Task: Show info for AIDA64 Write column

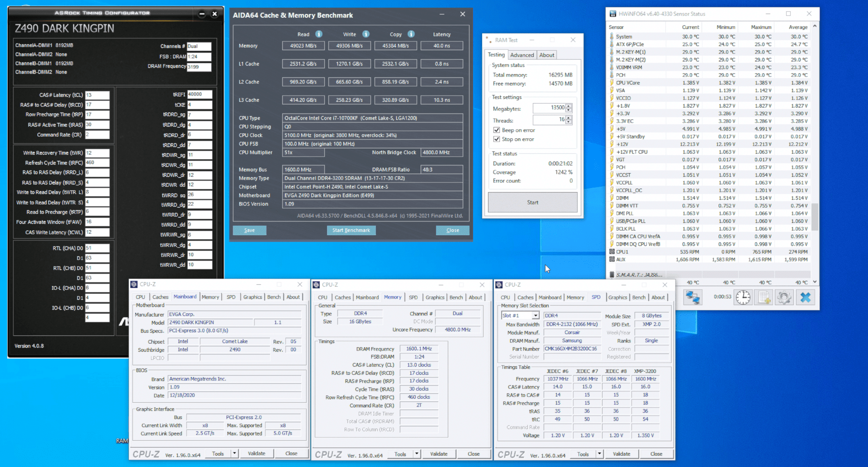Action: pos(366,34)
